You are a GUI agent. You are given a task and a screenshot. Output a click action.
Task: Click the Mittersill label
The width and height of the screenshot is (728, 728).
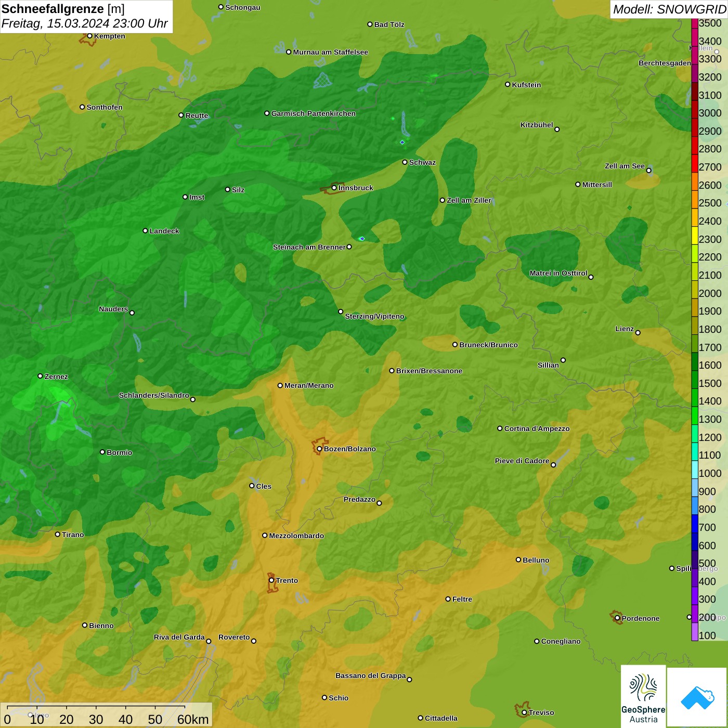(597, 185)
